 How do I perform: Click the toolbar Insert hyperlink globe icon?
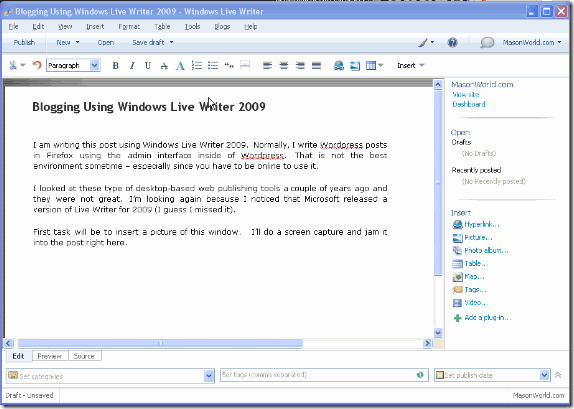[x=339, y=66]
